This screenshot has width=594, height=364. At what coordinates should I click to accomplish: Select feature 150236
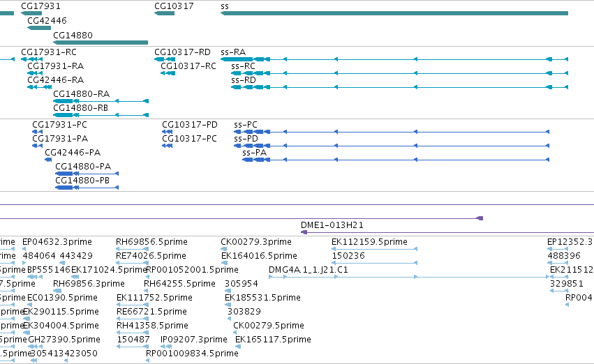click(348, 256)
